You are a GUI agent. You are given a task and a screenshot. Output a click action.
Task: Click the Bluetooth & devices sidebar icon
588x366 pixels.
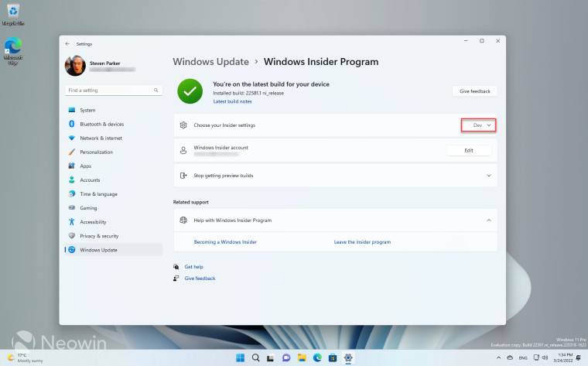pyautogui.click(x=72, y=124)
